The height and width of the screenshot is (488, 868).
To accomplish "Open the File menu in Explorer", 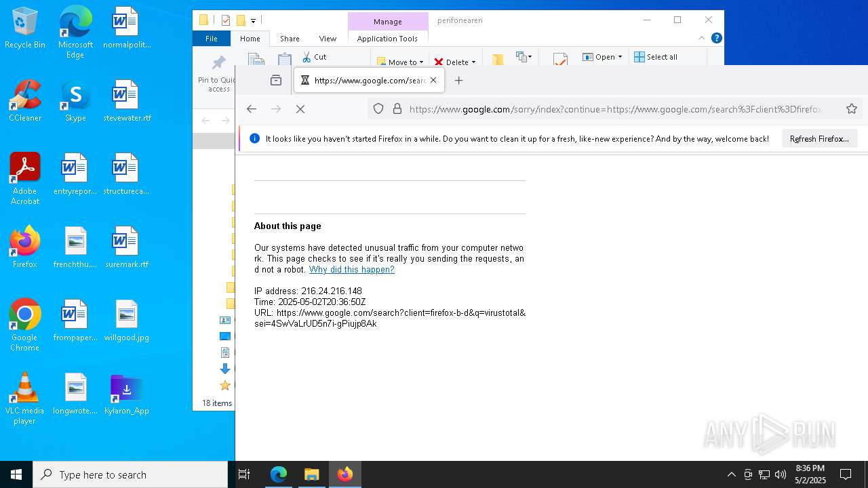I will 212,39.
